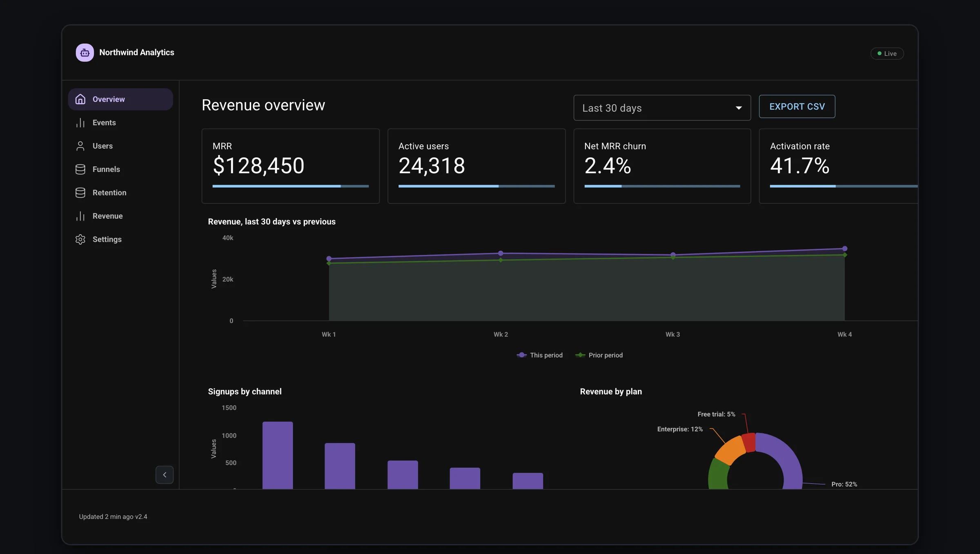
Task: Select Retention in sidebar
Action: (x=120, y=192)
